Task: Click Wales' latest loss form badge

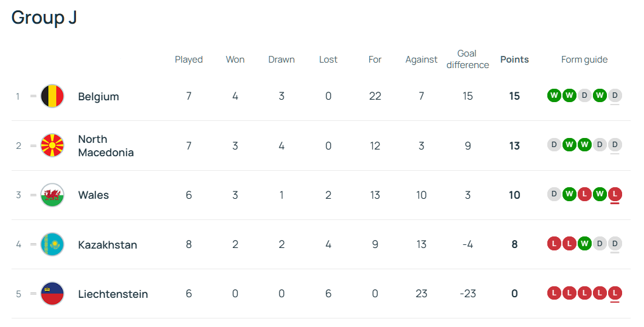Action: 615,194
